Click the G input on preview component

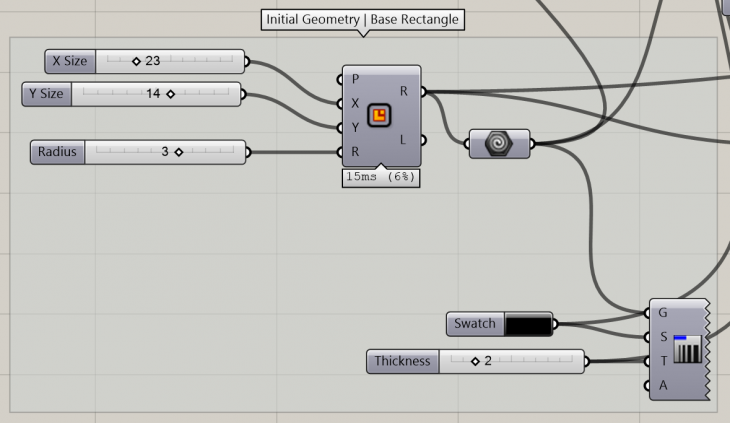[663, 312]
